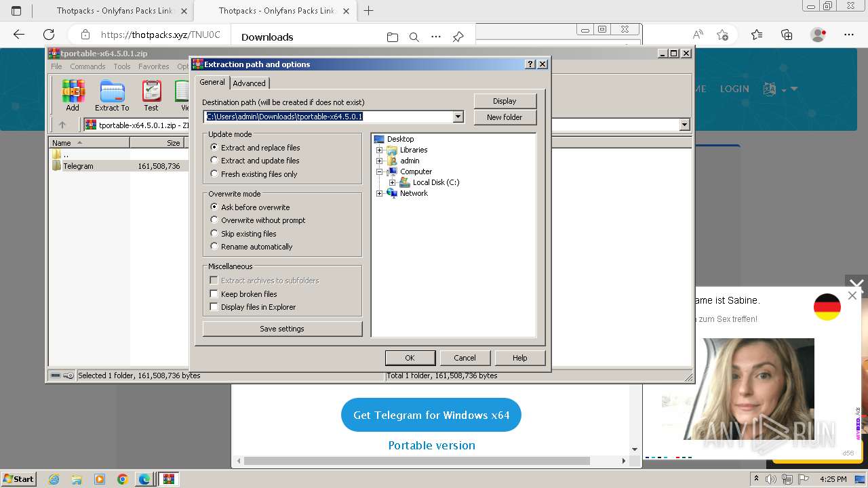Screen dimensions: 868x488
Task: Click the browser refresh icon
Action: [x=49, y=35]
